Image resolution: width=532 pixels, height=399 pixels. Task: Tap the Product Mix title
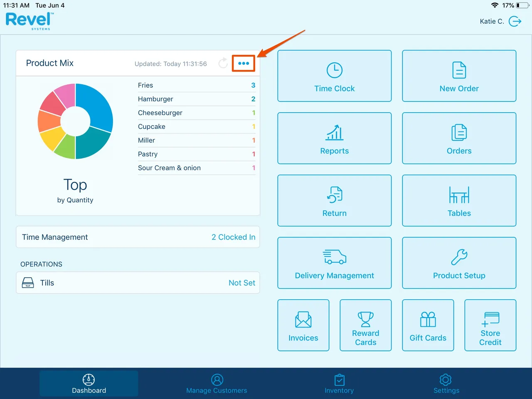pyautogui.click(x=50, y=63)
